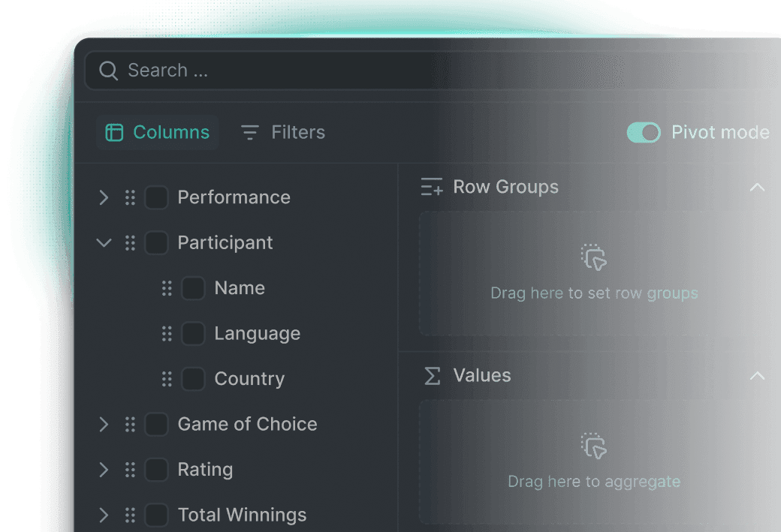Click drag handle beside Performance column
Viewport: 781px width, 532px height.
(x=130, y=197)
